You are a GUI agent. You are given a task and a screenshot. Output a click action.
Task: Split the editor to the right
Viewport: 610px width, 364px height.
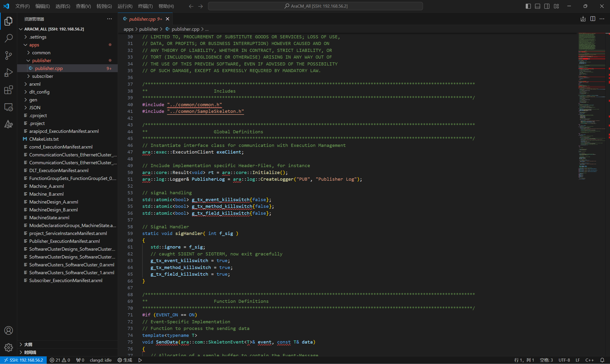(593, 19)
